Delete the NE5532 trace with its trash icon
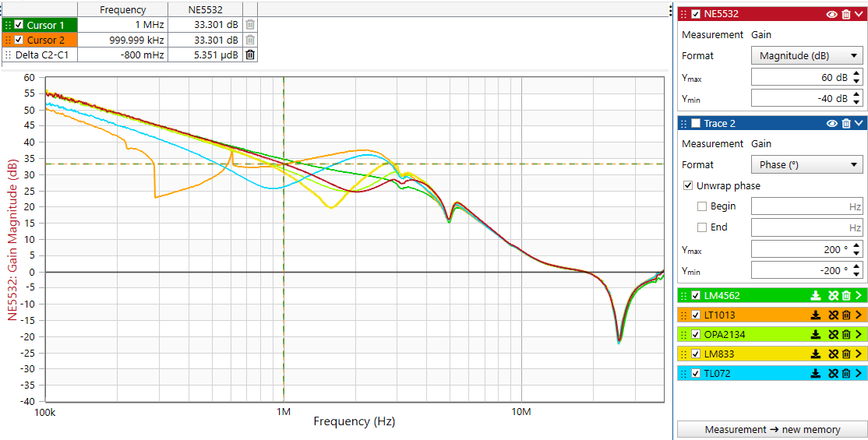Screen dimensions: 868x440 click(x=846, y=14)
